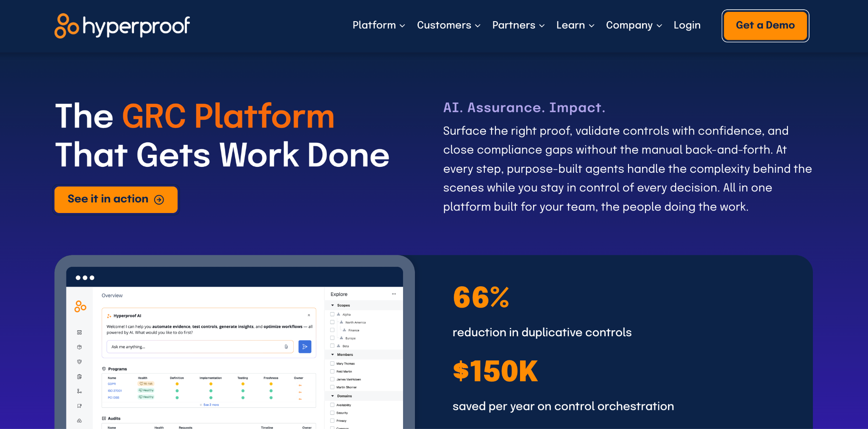Tick the Security domain checkbox
868x429 pixels.
[332, 413]
